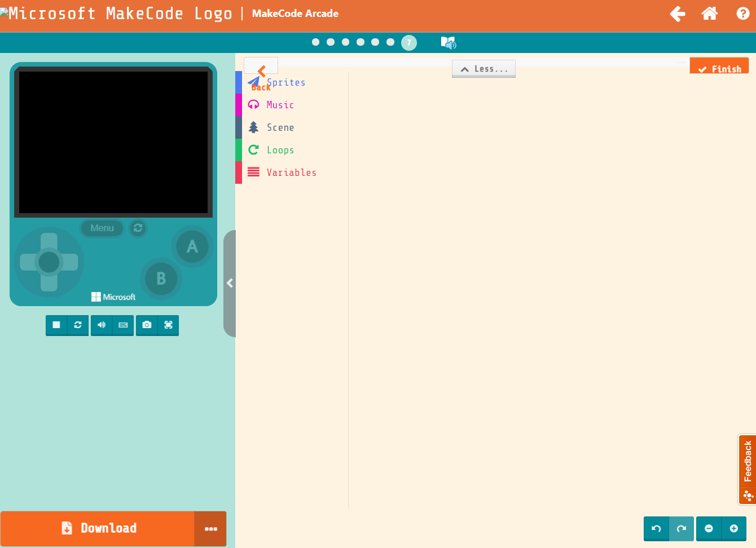Screen dimensions: 756x548
Task: Open fullscreen simulator view
Action: tap(168, 325)
